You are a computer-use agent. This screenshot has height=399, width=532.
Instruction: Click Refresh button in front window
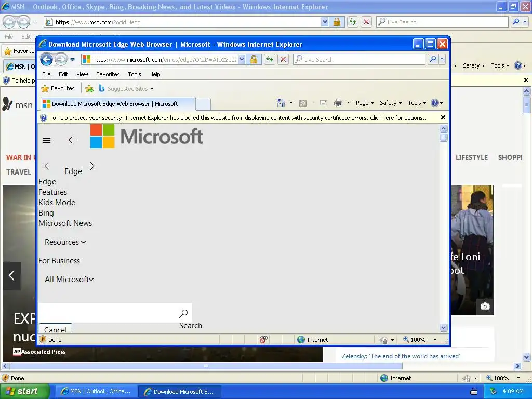click(x=270, y=60)
